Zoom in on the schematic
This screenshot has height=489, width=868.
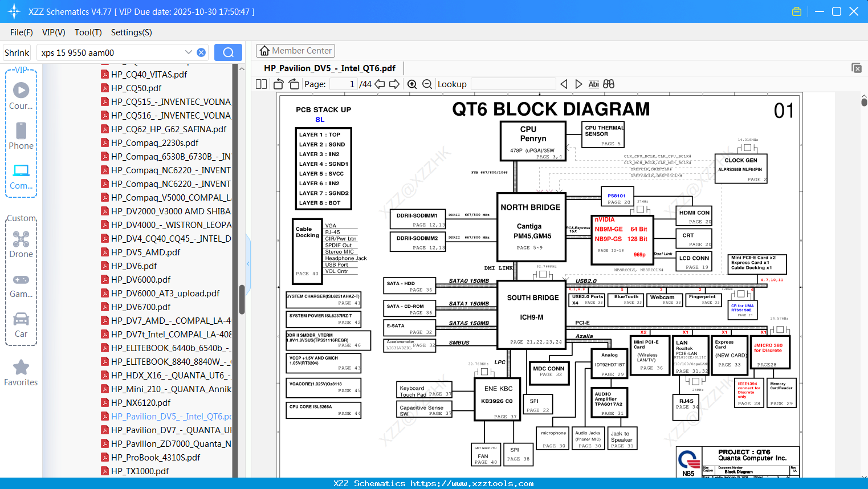click(412, 84)
